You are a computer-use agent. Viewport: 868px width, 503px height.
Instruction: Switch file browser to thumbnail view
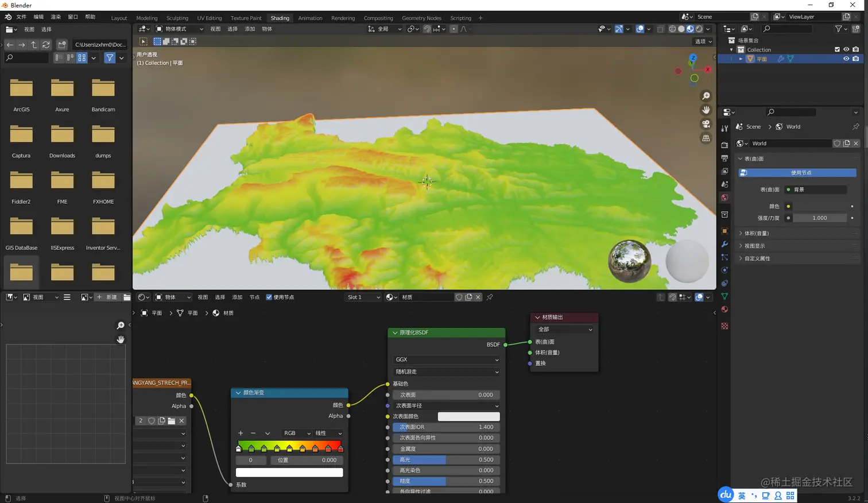(82, 57)
